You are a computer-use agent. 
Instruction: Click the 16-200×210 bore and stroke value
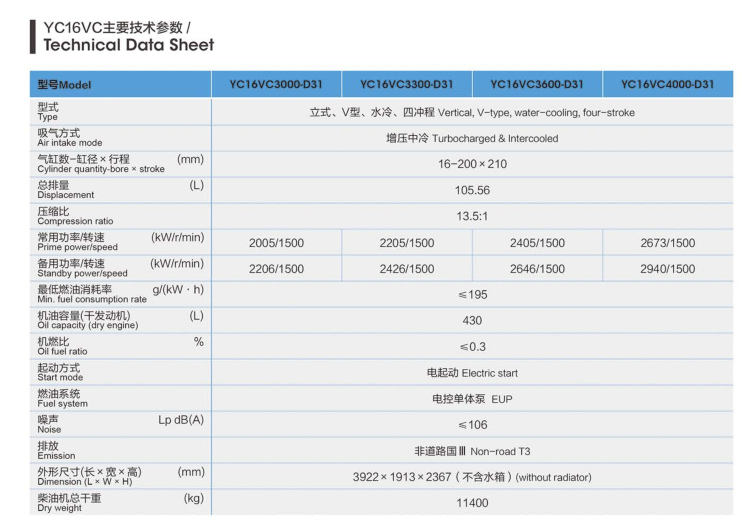click(x=472, y=164)
